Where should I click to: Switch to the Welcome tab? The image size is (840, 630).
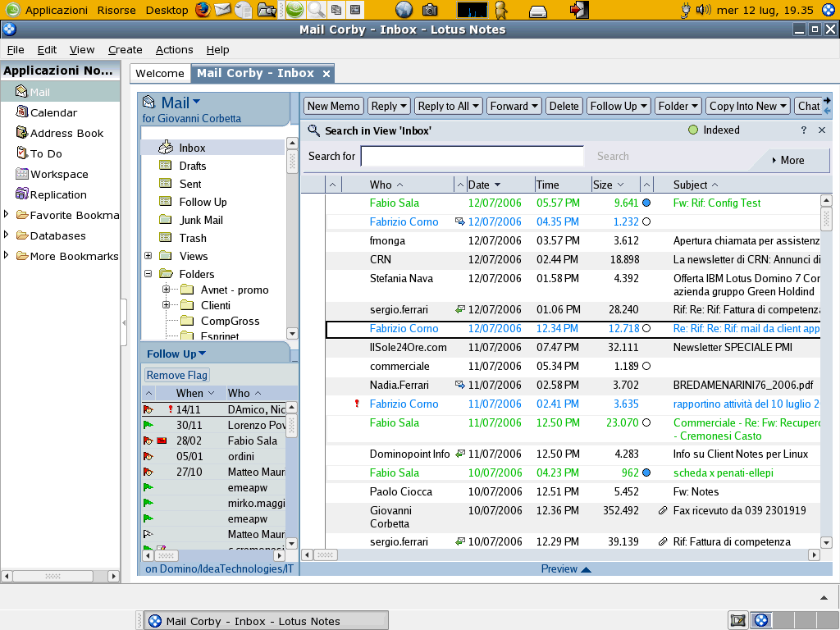click(160, 73)
